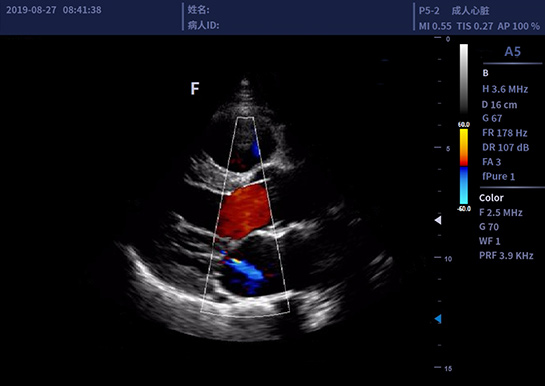The width and height of the screenshot is (547, 386).
Task: Click the blue depth marker triangle
Action: click(x=438, y=319)
